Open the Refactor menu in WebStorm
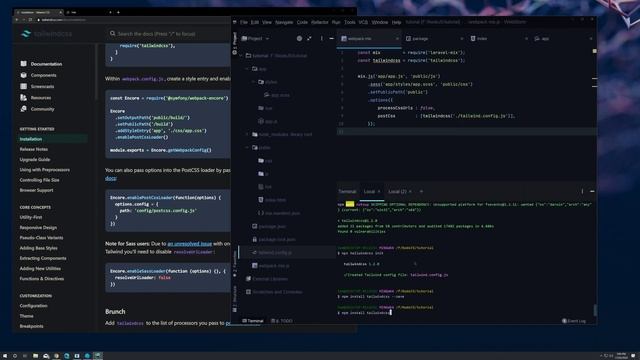640x360 pixels. pos(320,22)
